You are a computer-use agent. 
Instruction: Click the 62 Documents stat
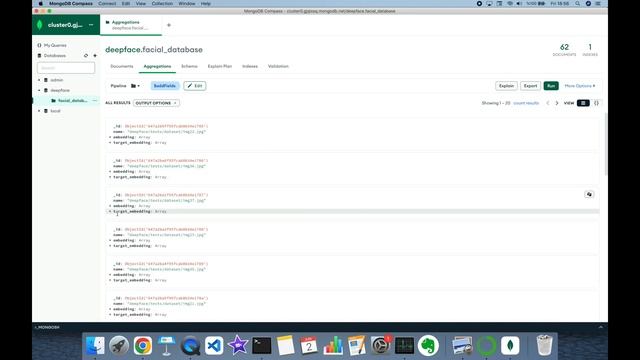click(564, 50)
